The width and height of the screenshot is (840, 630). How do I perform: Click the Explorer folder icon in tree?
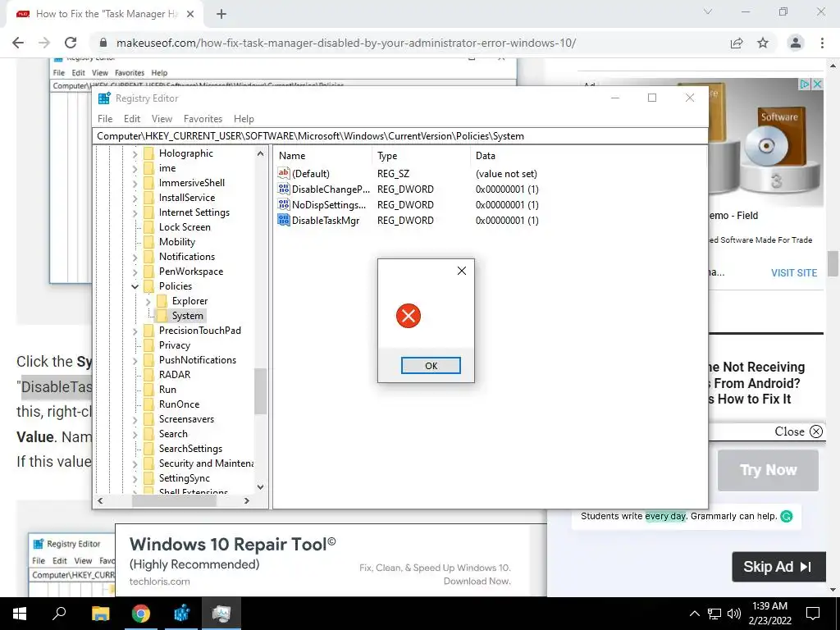click(x=162, y=301)
